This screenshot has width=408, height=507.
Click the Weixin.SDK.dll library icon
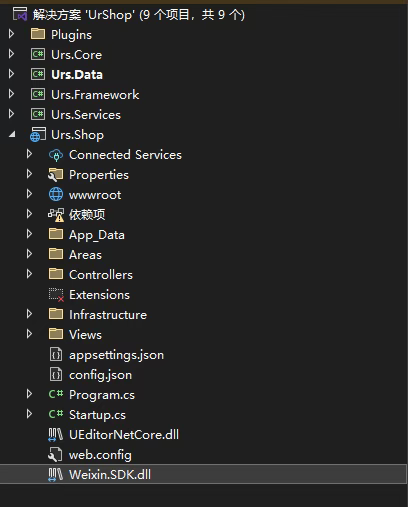point(55,475)
